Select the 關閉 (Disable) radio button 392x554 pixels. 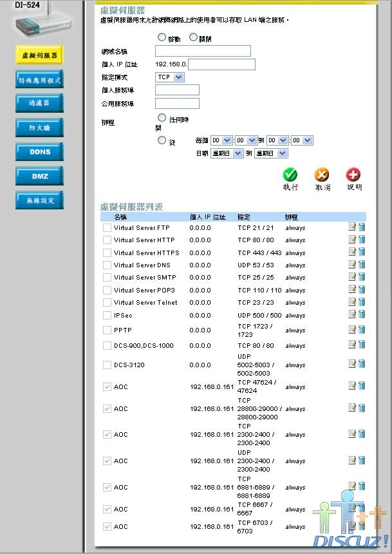pyautogui.click(x=193, y=37)
